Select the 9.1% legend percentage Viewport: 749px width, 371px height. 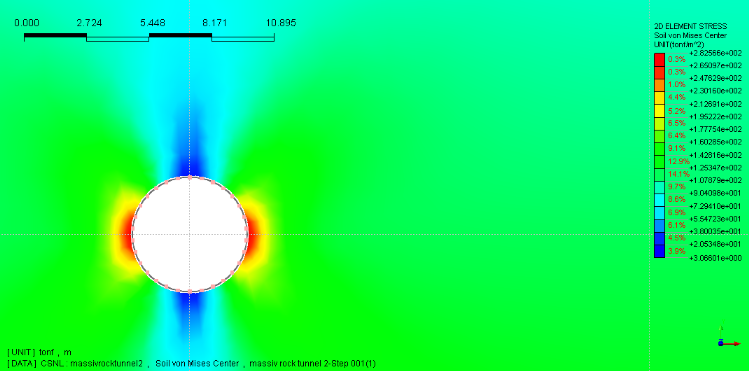[x=677, y=148]
